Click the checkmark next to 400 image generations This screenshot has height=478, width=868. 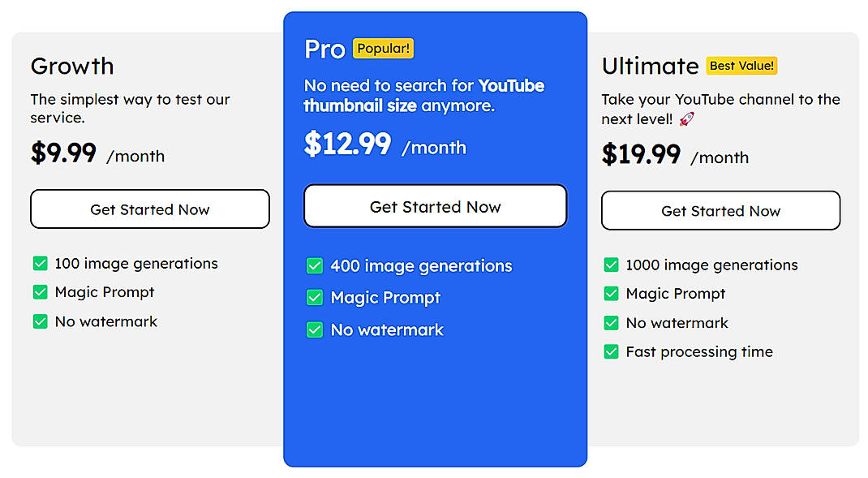[315, 265]
